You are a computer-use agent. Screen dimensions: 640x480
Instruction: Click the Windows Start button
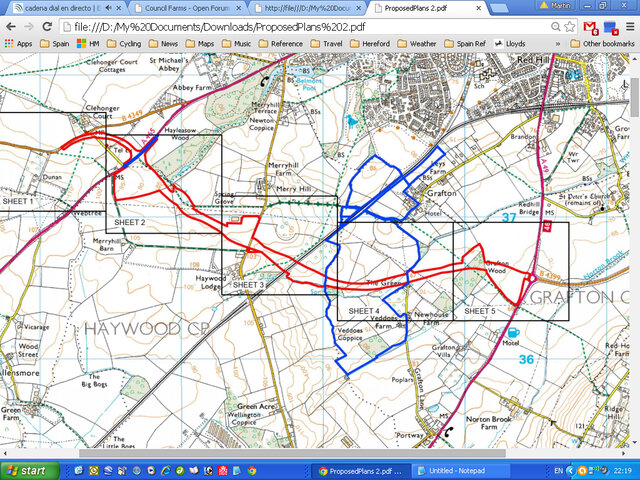click(x=27, y=470)
